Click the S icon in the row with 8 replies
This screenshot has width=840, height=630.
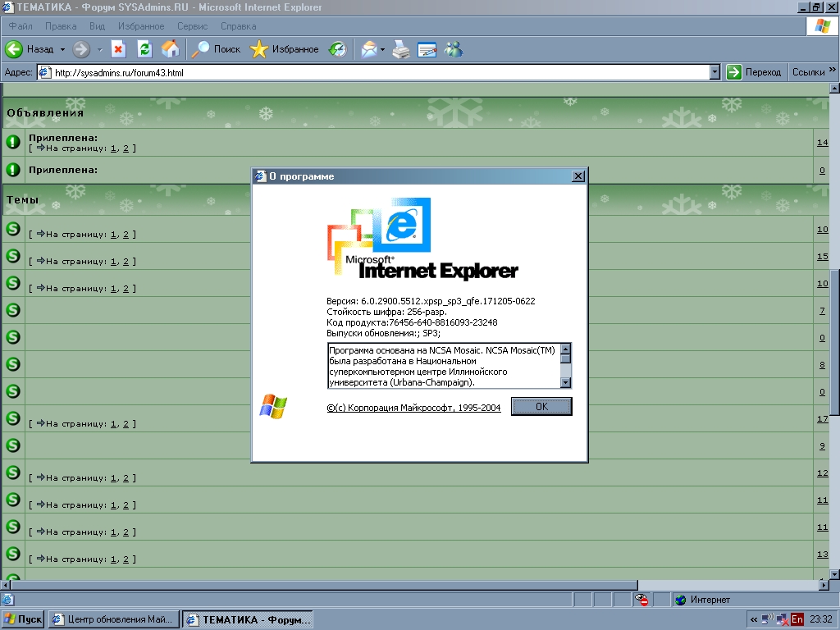(x=13, y=364)
